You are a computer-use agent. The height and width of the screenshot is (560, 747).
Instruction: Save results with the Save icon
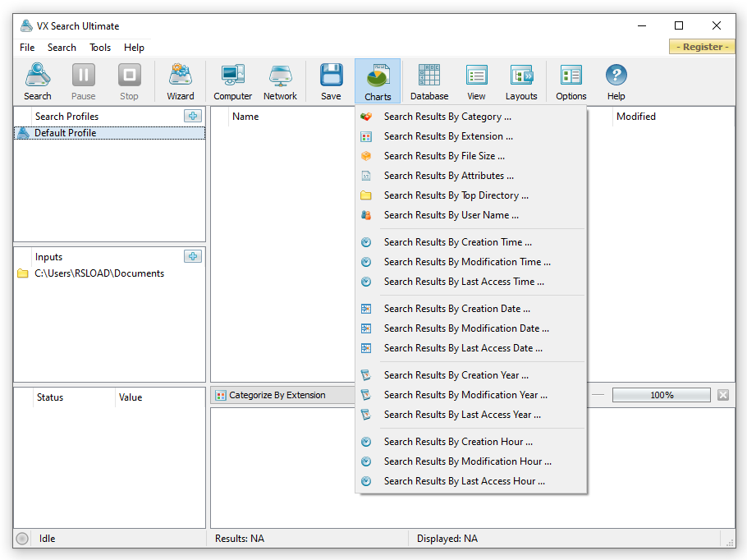click(331, 81)
